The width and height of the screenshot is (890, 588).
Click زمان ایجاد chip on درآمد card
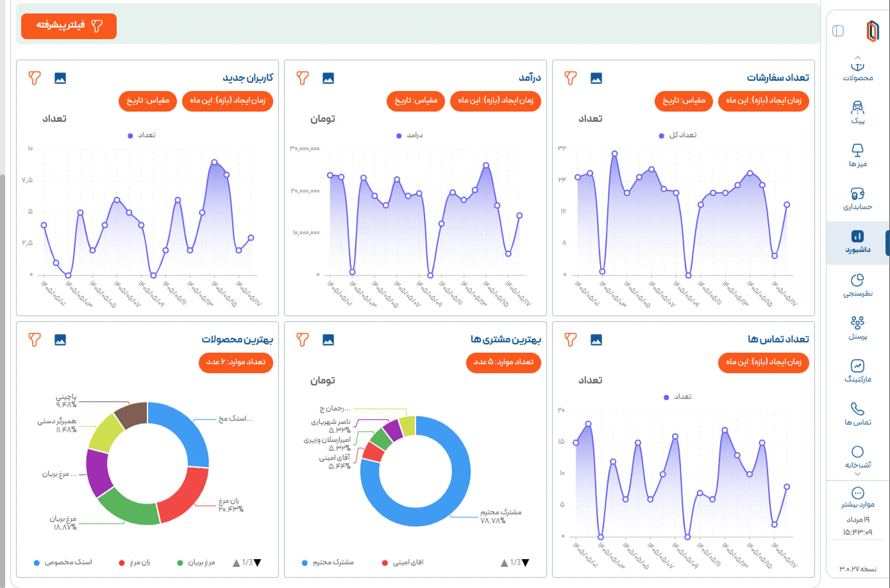tap(496, 101)
